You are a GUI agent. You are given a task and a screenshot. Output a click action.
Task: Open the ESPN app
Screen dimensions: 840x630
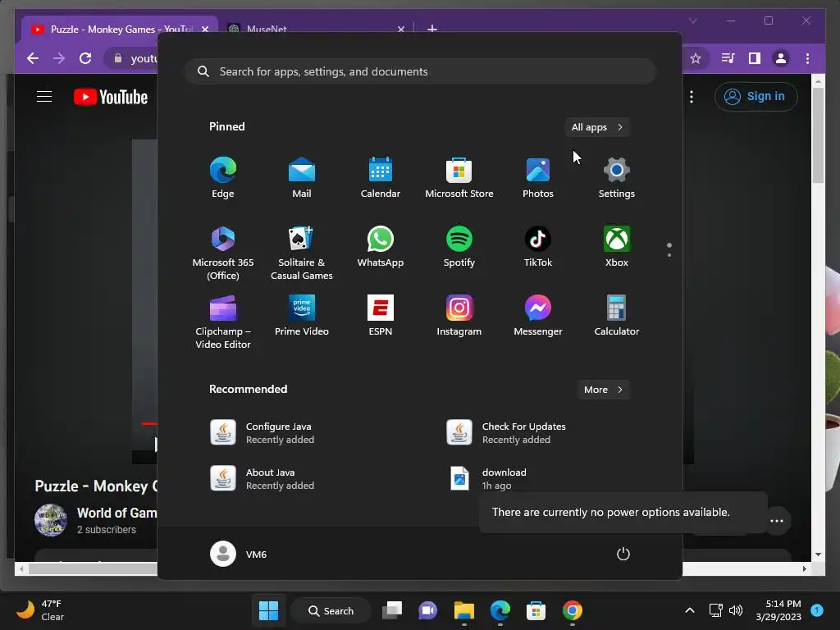pyautogui.click(x=381, y=316)
